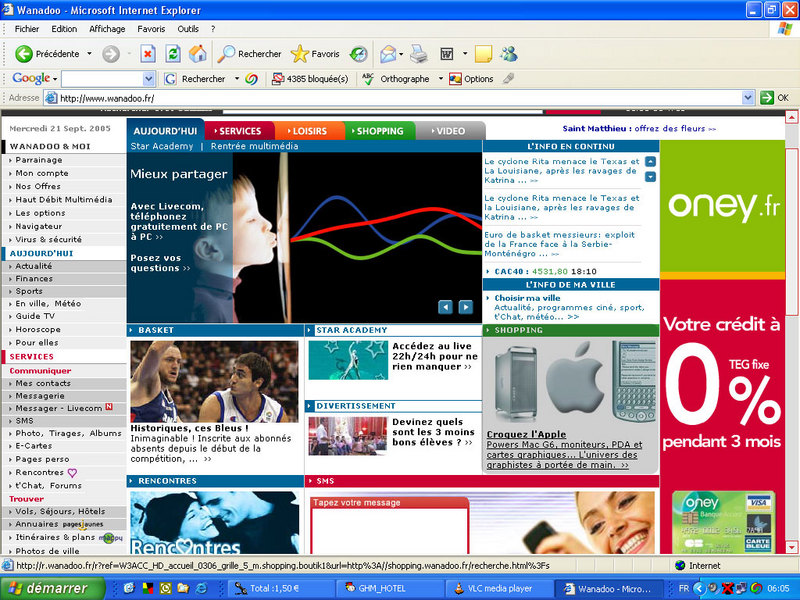Open the Rechercher search tool
This screenshot has height=600, width=800.
pyautogui.click(x=249, y=54)
